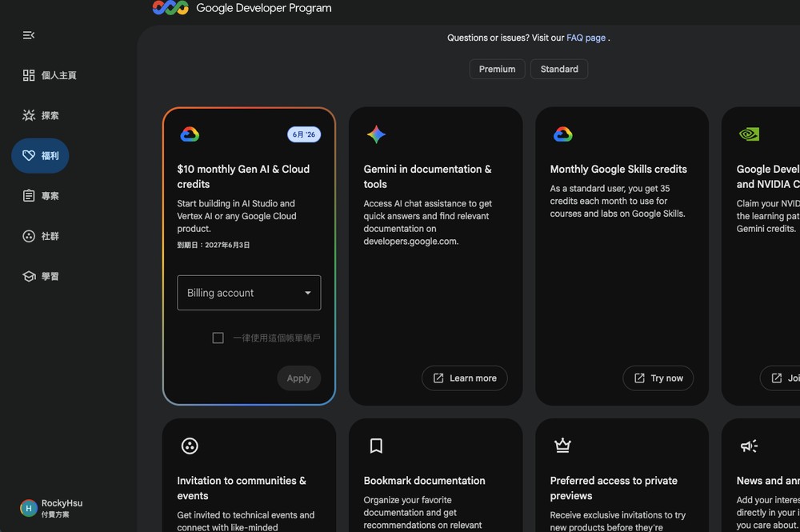Viewport: 800px width, 532px height.
Task: Open 學習 in the sidebar
Action: [41, 277]
